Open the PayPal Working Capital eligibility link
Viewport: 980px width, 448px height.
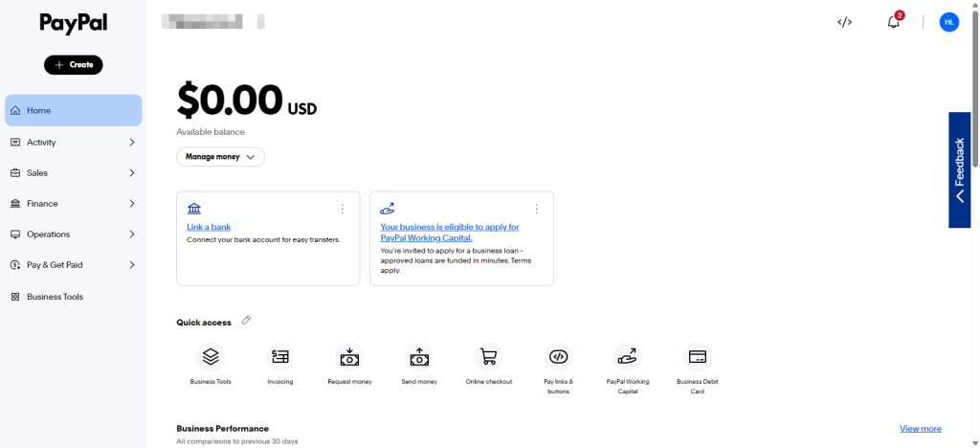pos(450,233)
